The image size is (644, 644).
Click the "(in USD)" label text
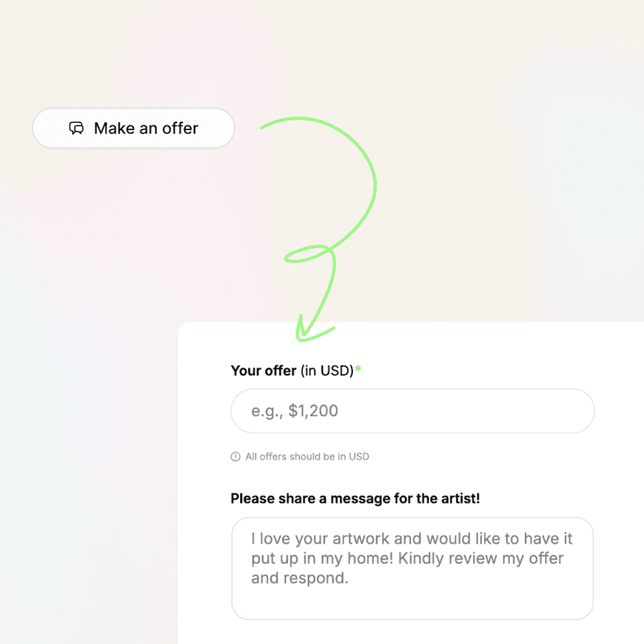coord(327,370)
